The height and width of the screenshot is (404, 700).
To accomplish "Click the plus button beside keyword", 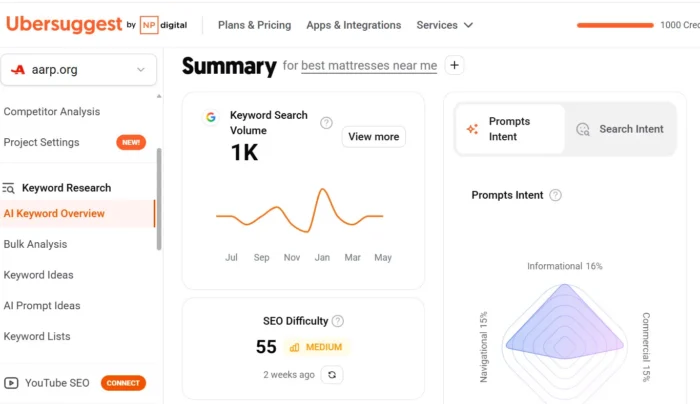I will [454, 65].
